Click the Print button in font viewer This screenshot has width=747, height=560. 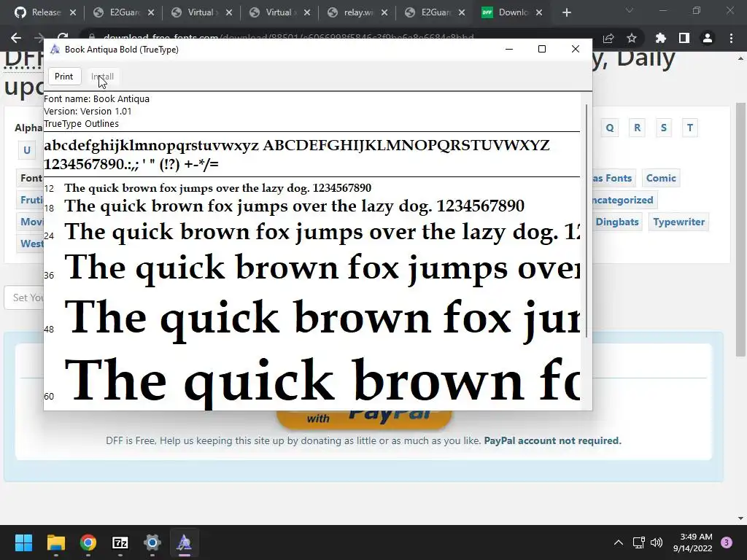64,76
